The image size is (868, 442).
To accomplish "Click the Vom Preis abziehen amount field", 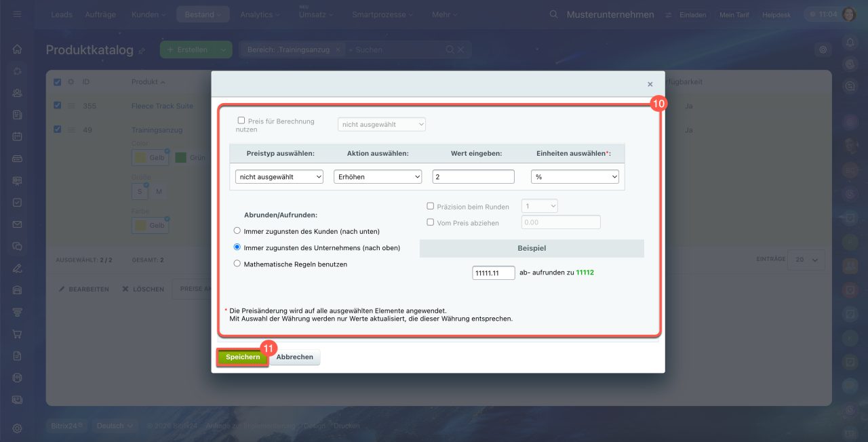I will click(561, 222).
